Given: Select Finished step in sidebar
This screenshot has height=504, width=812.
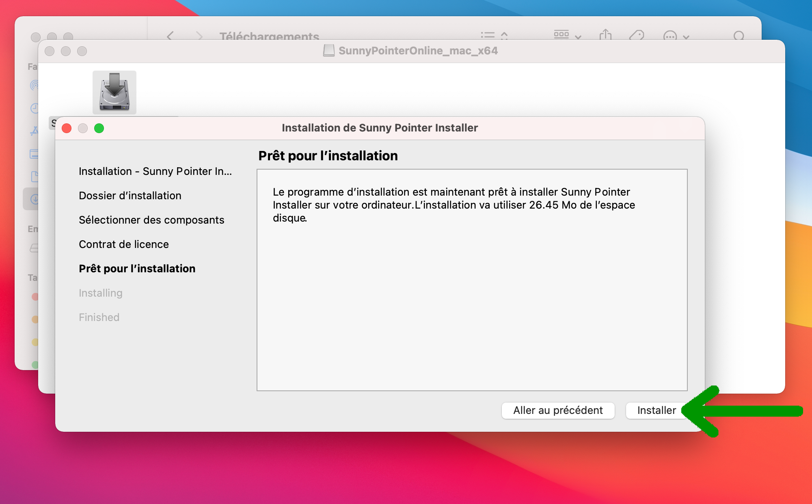Looking at the screenshot, I should (100, 317).
